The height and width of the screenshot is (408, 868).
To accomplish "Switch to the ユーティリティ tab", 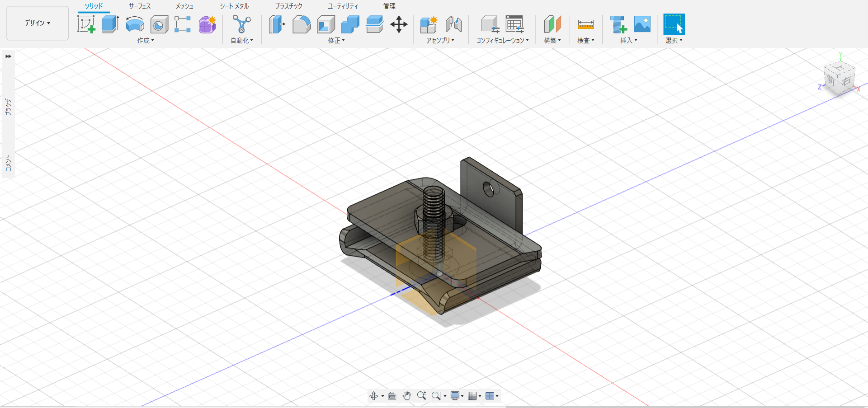I will coord(343,6).
